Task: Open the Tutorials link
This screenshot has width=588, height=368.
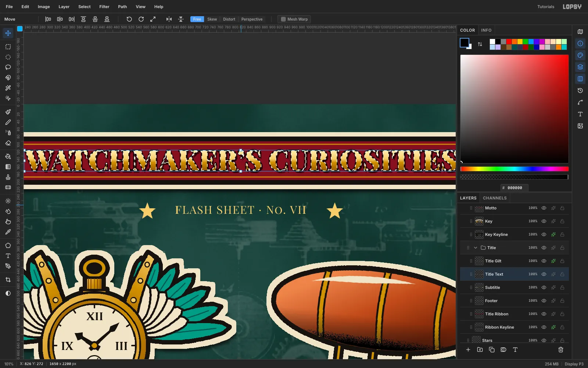Action: coord(546,7)
